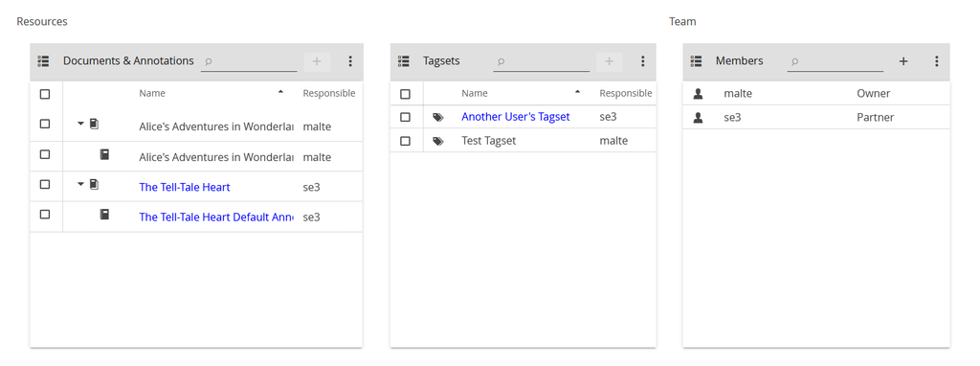Open The Tell-Tale Heart Default Annotations link
Image resolution: width=980 pixels, height=366 pixels.
tap(215, 217)
